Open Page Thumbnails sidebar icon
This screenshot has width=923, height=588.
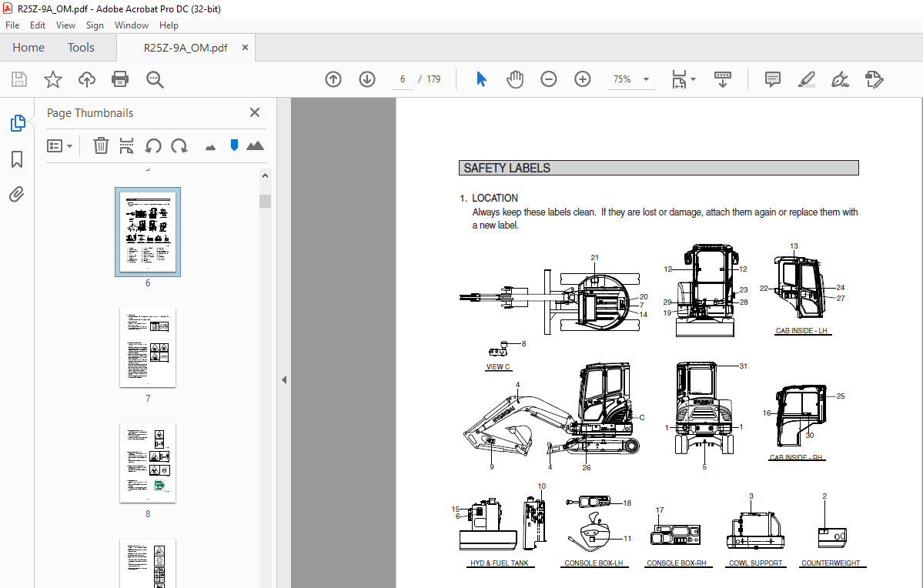point(18,123)
